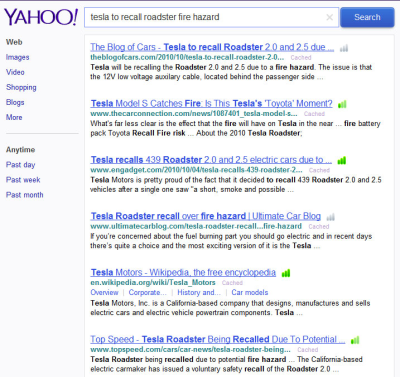Click the rating bars icon beside Ultimate Car Blog result

[330, 217]
